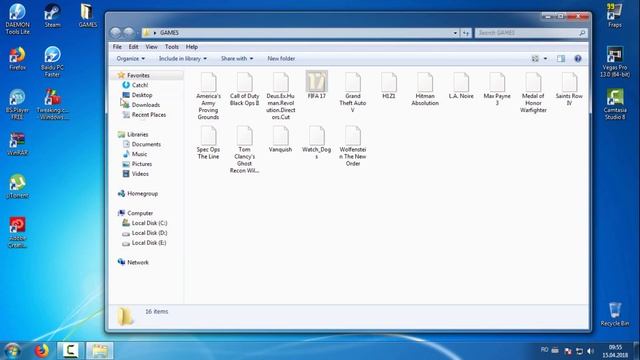Open the Help menu
This screenshot has height=360, width=640.
[192, 47]
